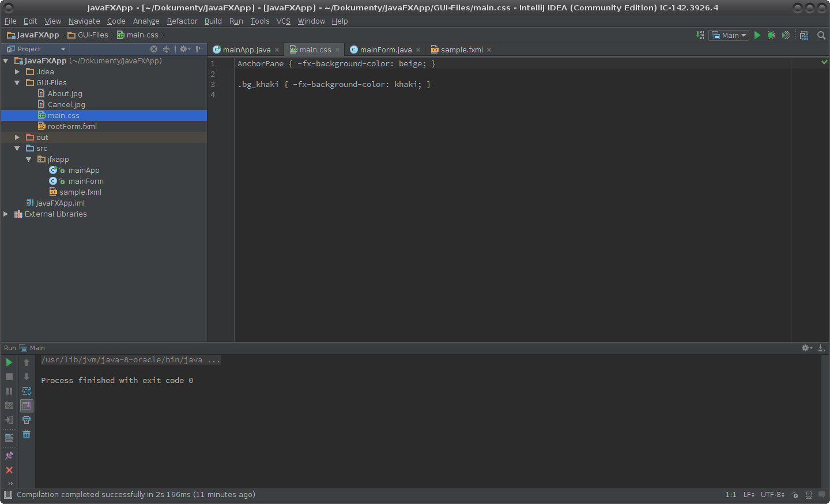
Task: Toggle read-only lock for main.css
Action: pos(795,495)
